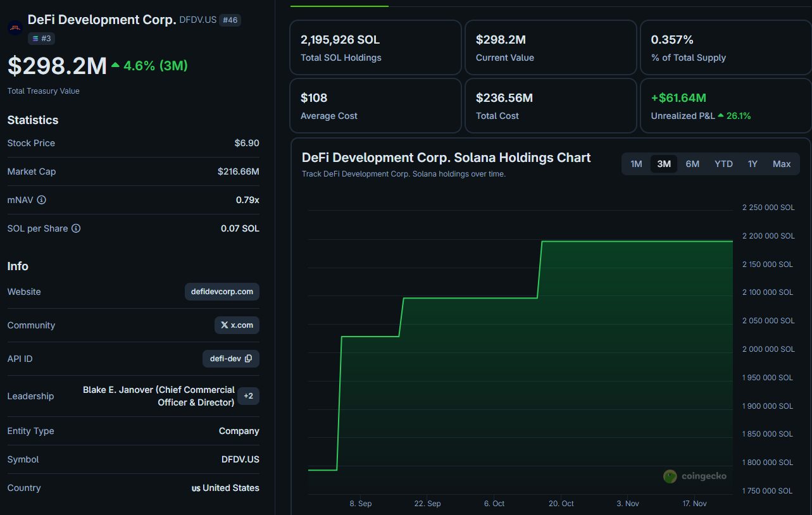Click the green arrow beside 4.6% (3M)
812x515 pixels.
click(115, 65)
